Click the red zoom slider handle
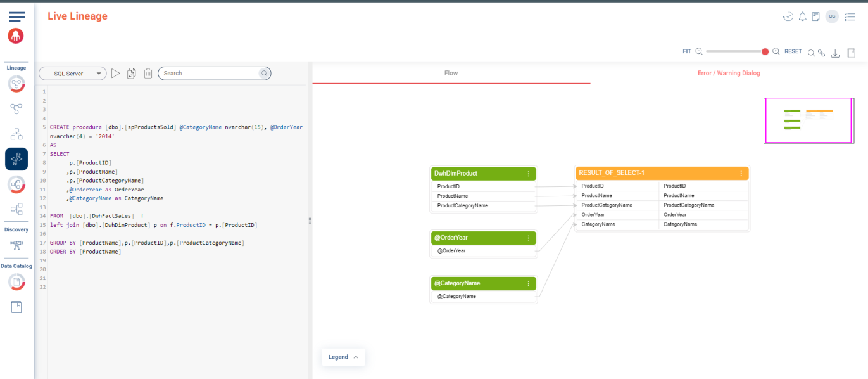The width and height of the screenshot is (868, 379). pos(765,51)
